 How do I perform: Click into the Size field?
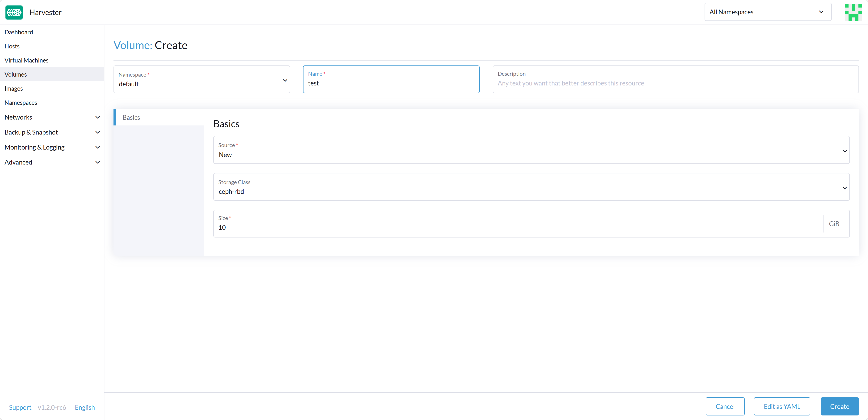518,227
